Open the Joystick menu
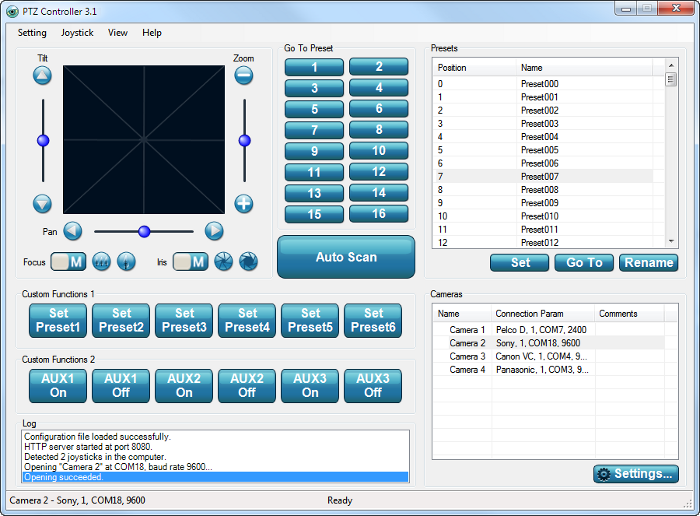The height and width of the screenshot is (516, 700). tap(77, 33)
